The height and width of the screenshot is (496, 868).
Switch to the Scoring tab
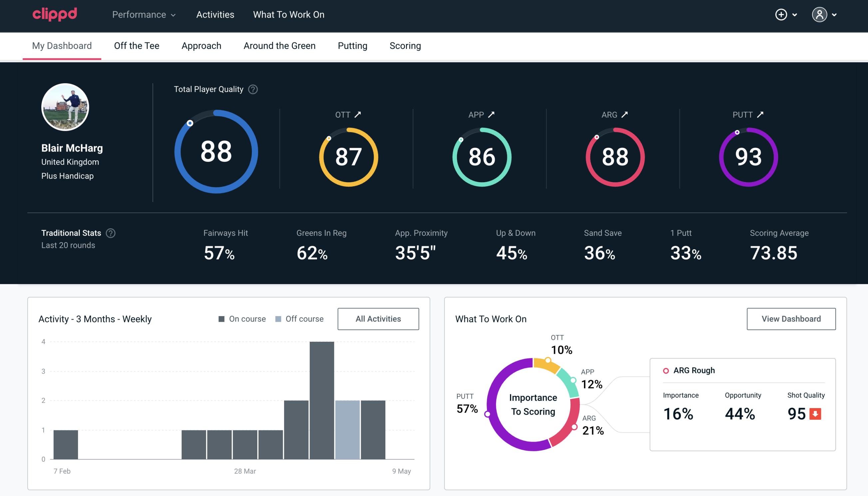tap(405, 46)
